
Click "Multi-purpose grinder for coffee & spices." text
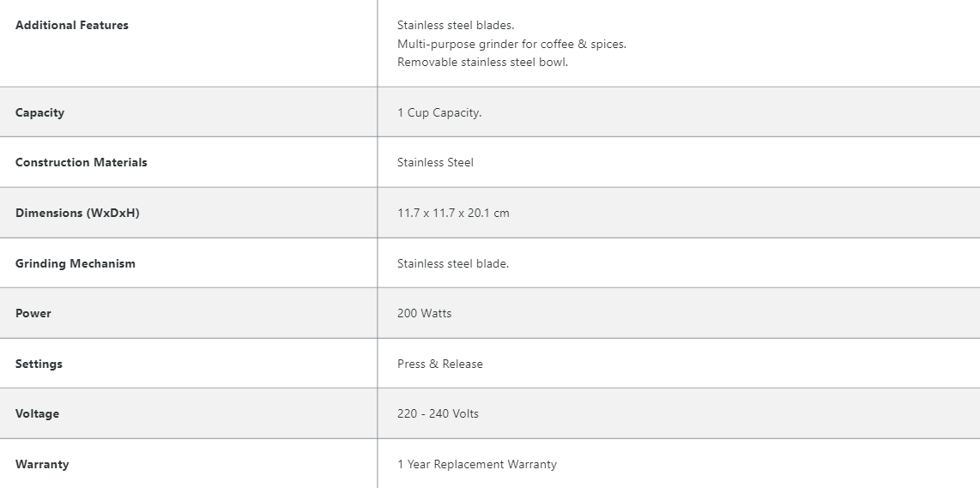511,44
